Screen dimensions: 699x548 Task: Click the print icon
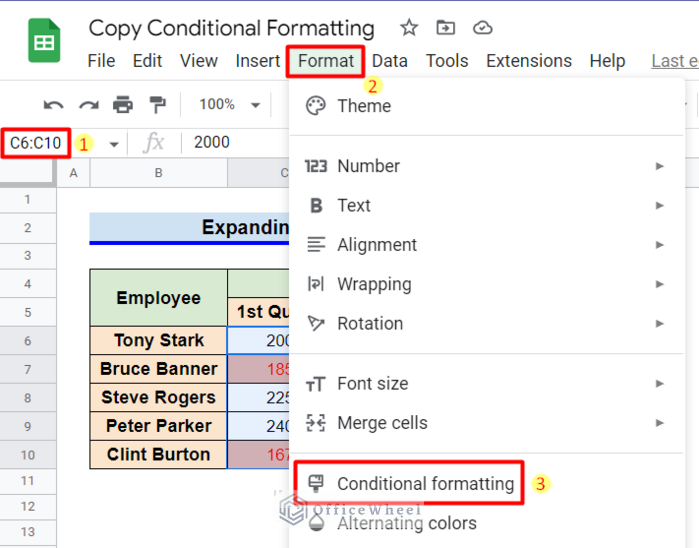(123, 104)
